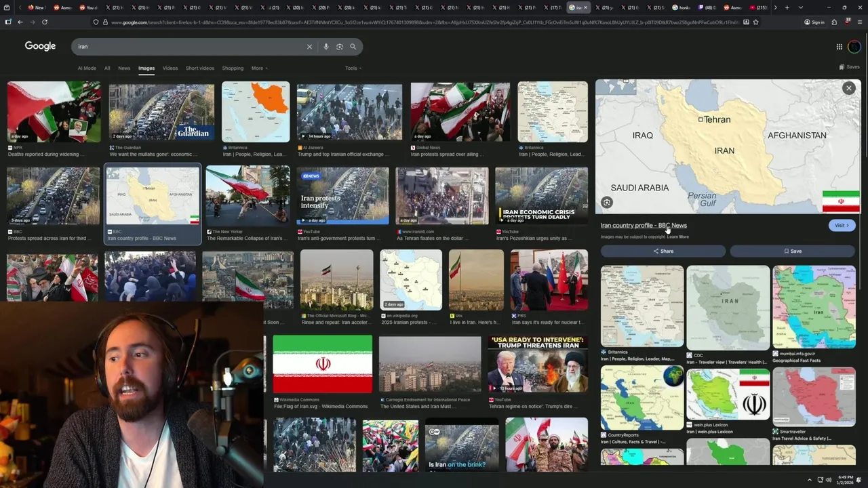Open the selected BBC Iran map thumbnail
Image resolution: width=868 pixels, height=488 pixels.
153,196
